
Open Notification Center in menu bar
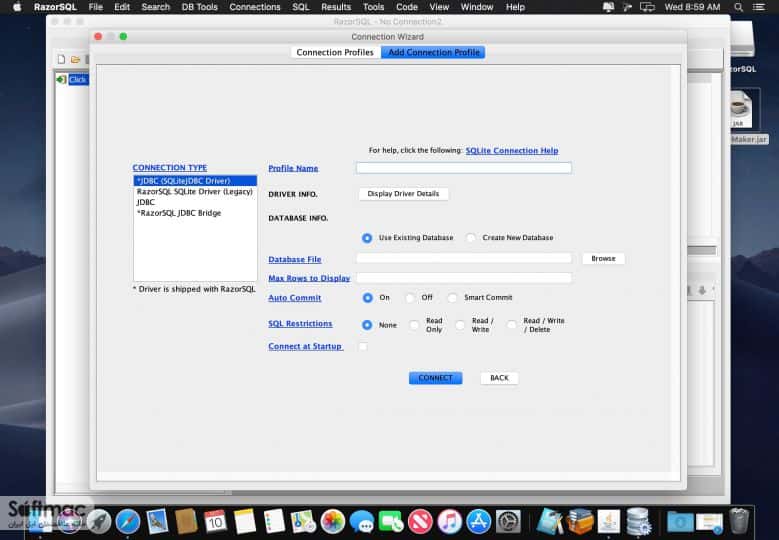tap(759, 7)
